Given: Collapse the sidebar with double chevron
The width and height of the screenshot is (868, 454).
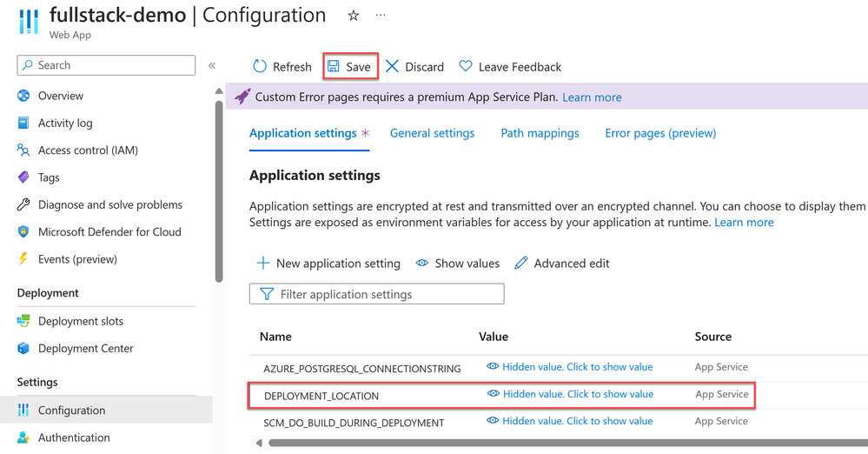Looking at the screenshot, I should 211,65.
